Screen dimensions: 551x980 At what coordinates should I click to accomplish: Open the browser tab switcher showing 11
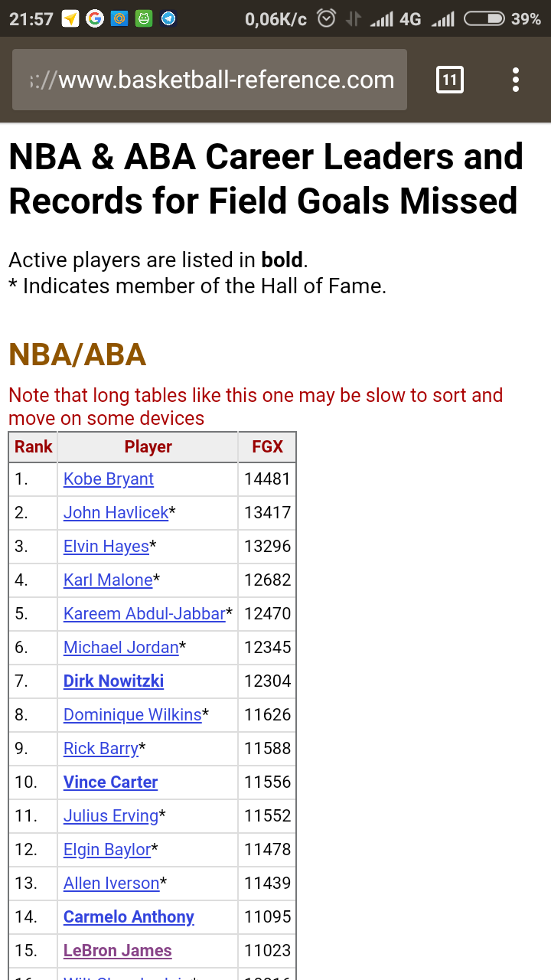pyautogui.click(x=449, y=80)
